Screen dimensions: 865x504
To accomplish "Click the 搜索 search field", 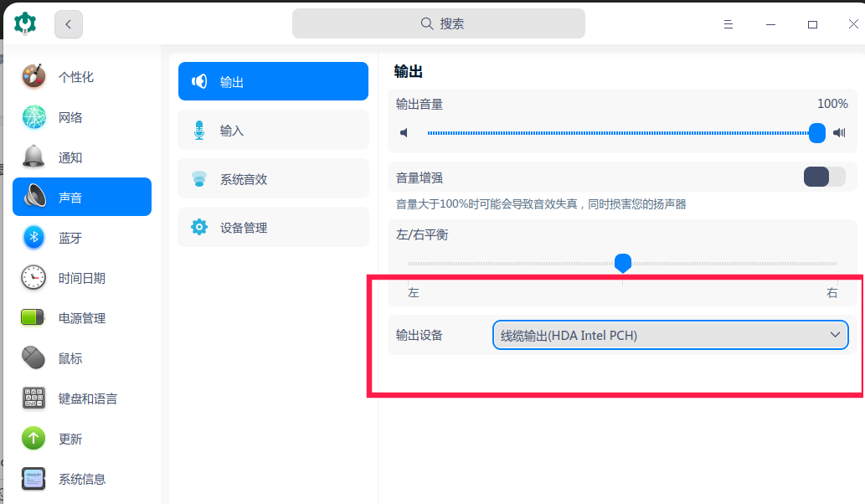I will pos(439,23).
